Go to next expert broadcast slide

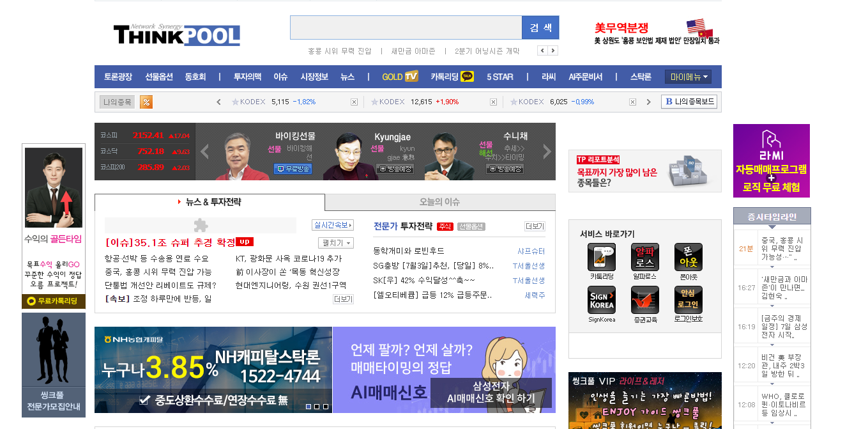pyautogui.click(x=547, y=152)
